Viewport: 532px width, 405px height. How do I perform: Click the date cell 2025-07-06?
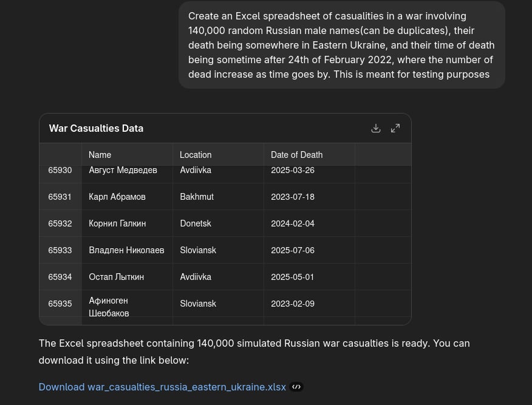(293, 250)
